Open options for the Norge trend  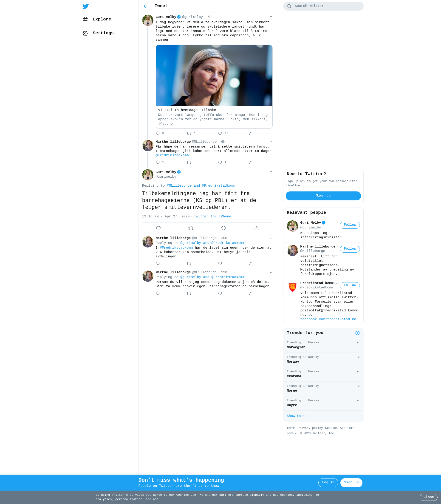pos(358,386)
